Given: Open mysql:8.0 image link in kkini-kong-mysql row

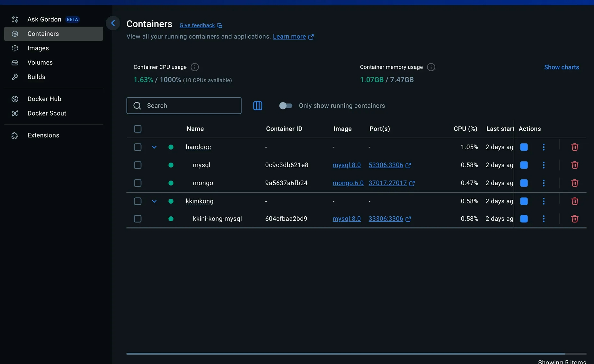Looking at the screenshot, I should pos(347,219).
